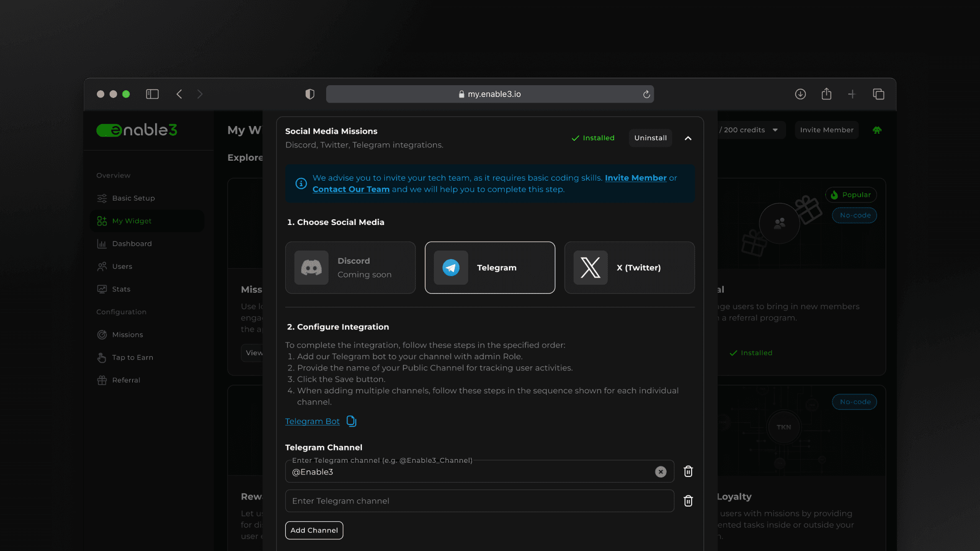
Task: Click the Uninstall button
Action: (x=650, y=138)
